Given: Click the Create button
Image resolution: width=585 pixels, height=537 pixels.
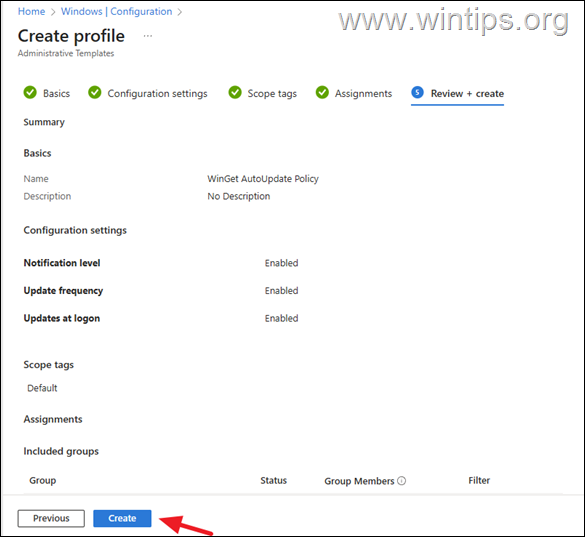Looking at the screenshot, I should (122, 518).
